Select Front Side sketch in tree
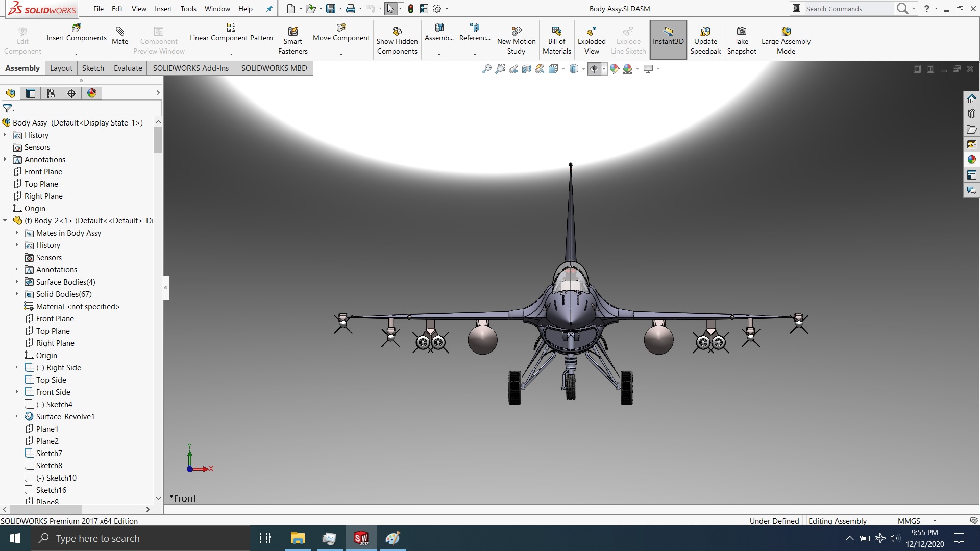The image size is (980, 551). 53,392
